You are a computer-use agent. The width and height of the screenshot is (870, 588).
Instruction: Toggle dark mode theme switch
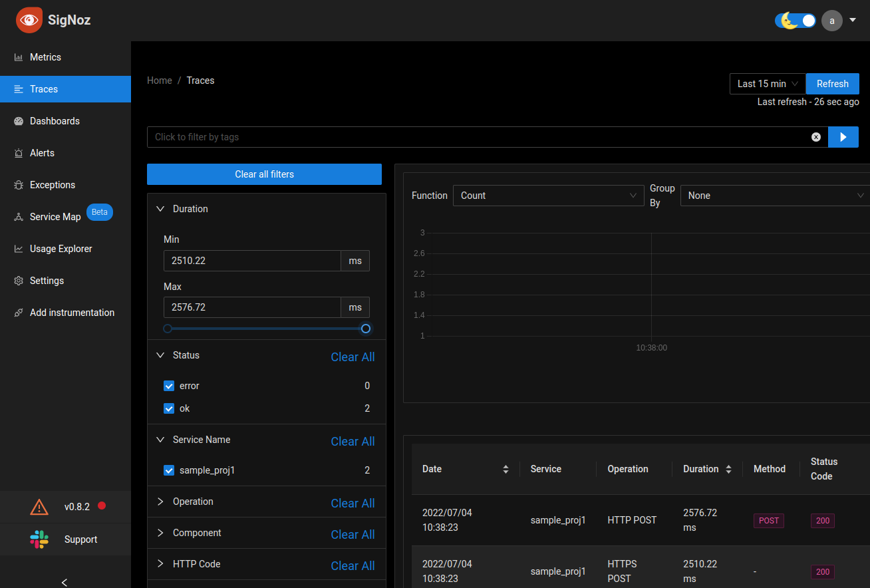796,21
